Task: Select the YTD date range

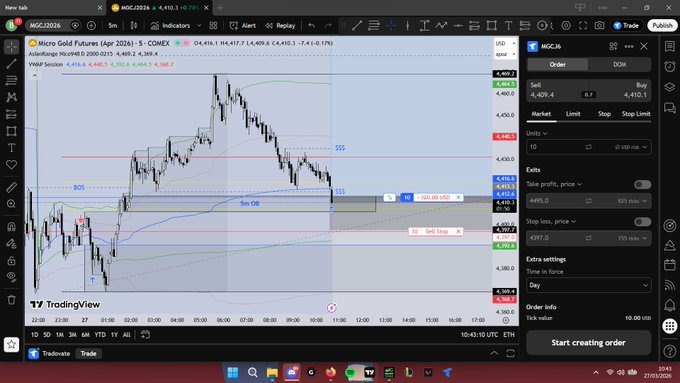Action: click(x=100, y=335)
